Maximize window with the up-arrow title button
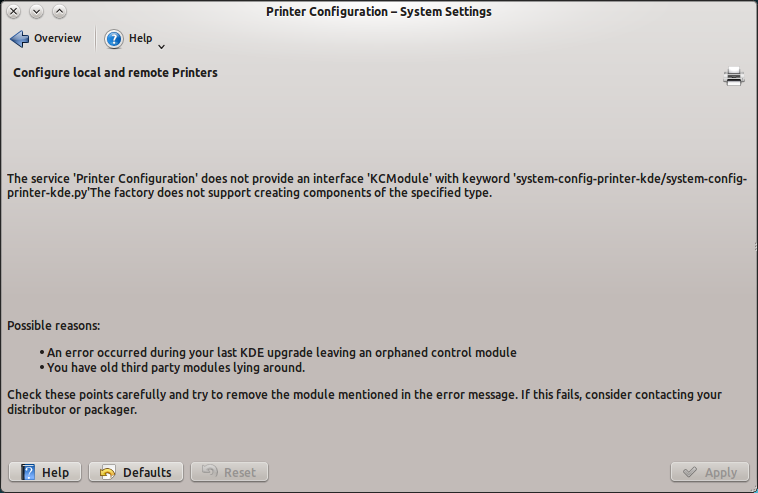 [x=58, y=12]
